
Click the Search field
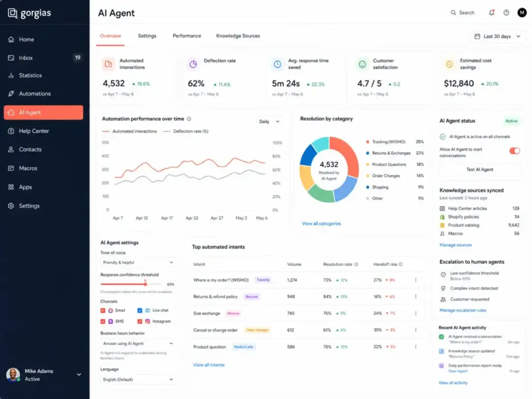[x=463, y=12]
